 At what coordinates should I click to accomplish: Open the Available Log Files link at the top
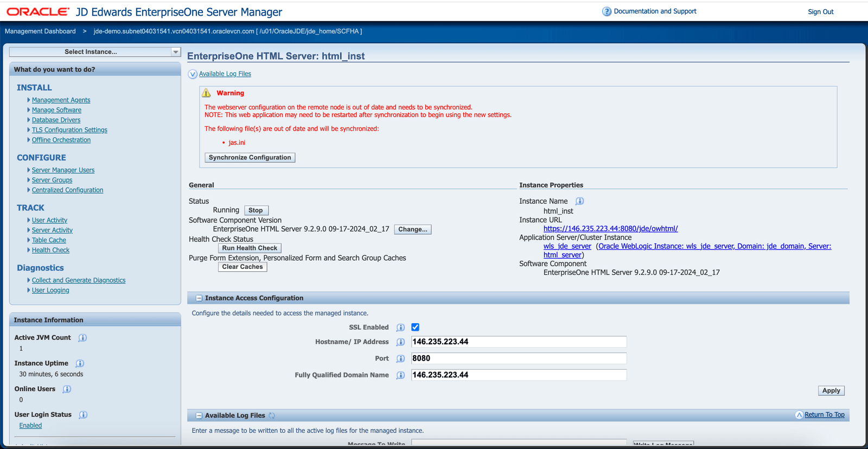(x=225, y=74)
